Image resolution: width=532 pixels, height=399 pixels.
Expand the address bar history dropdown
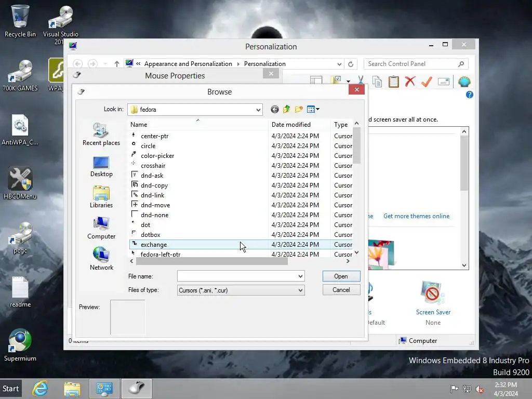point(339,64)
